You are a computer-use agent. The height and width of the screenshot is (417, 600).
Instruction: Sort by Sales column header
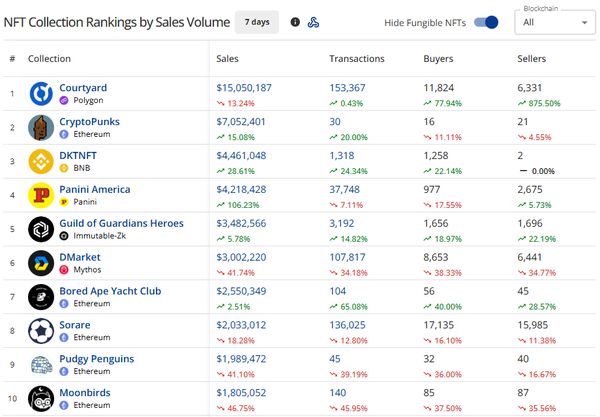227,59
